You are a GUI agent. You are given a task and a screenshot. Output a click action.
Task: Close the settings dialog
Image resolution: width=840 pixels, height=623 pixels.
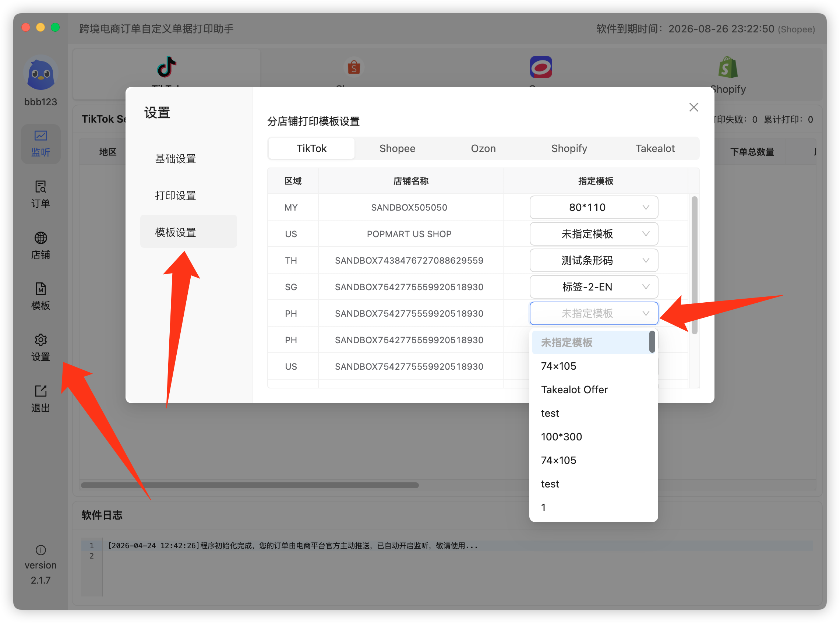(694, 108)
